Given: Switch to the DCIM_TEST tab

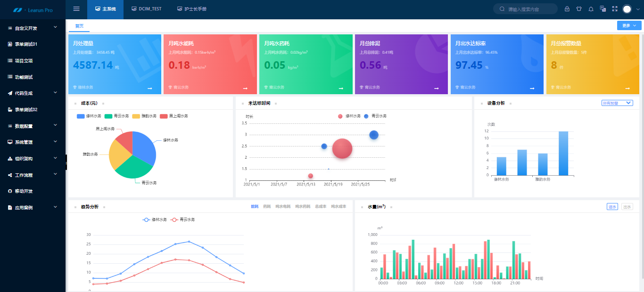Looking at the screenshot, I should coord(146,9).
